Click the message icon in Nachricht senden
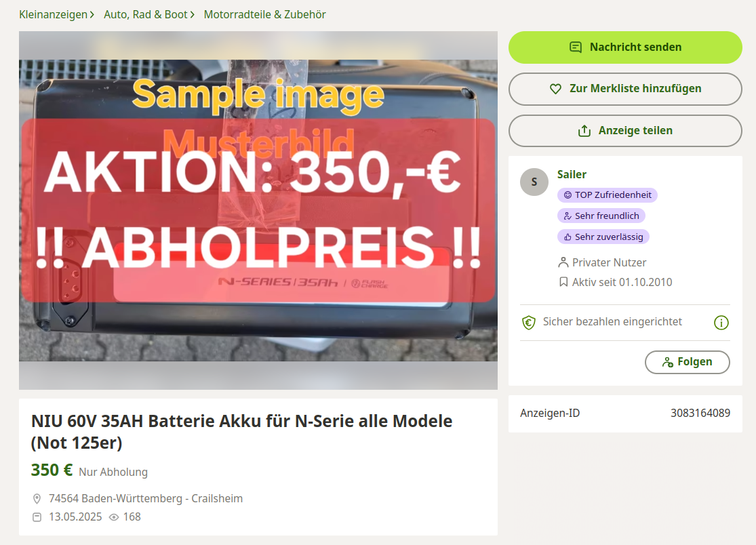 (x=576, y=47)
